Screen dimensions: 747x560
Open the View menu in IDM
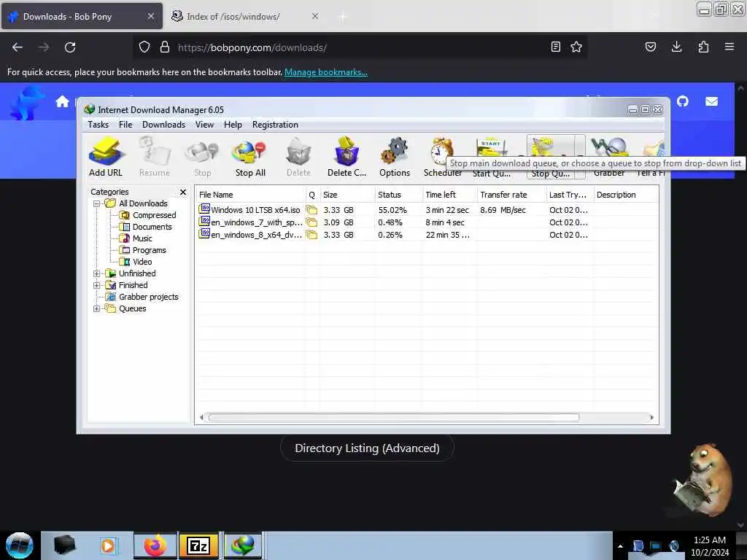point(204,125)
